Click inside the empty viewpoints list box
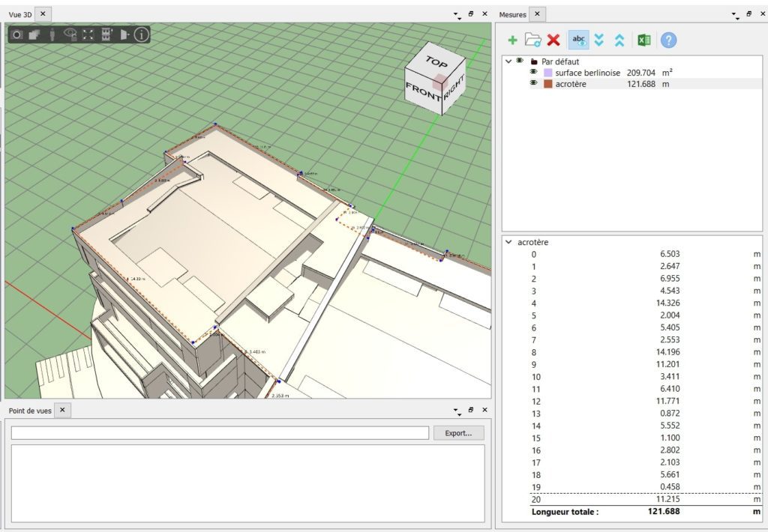The width and height of the screenshot is (768, 532). click(247, 483)
